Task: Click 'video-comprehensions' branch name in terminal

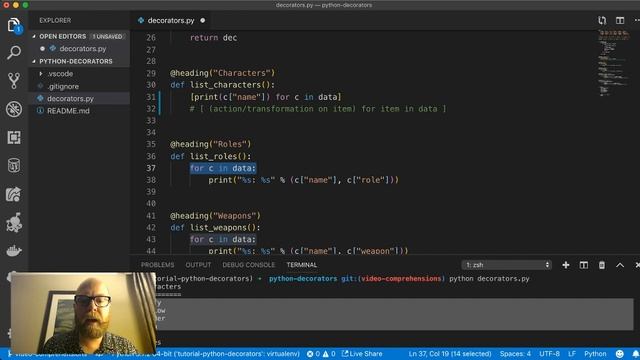Action: [x=401, y=279]
